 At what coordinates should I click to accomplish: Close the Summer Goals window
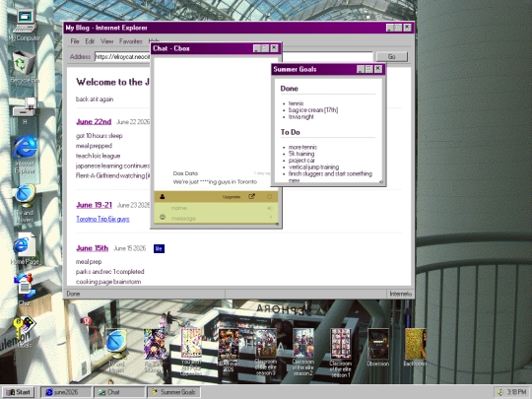[378, 69]
